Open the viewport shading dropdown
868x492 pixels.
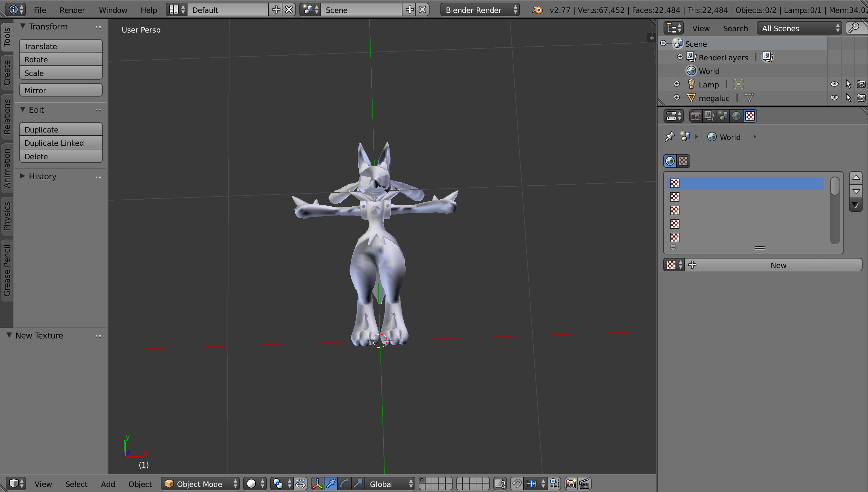[x=255, y=484]
